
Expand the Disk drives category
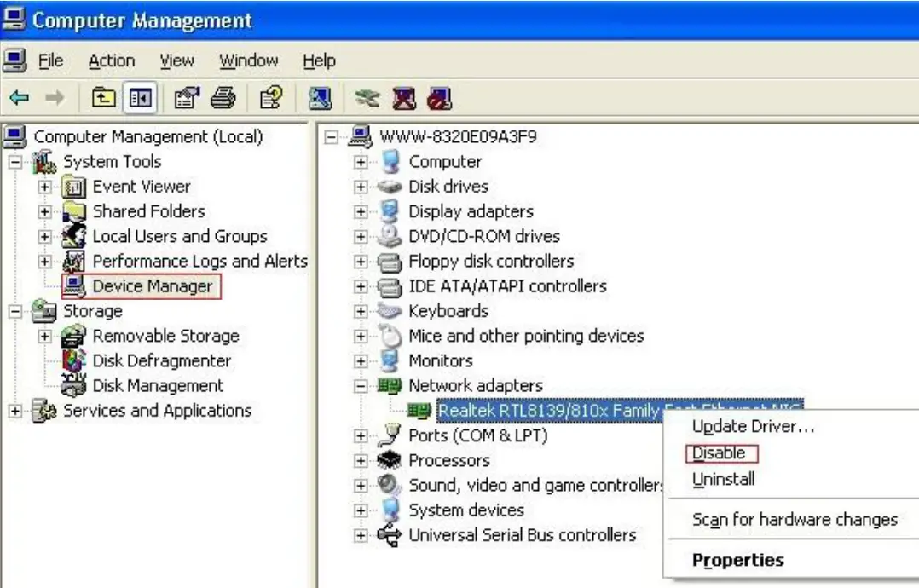pos(361,187)
